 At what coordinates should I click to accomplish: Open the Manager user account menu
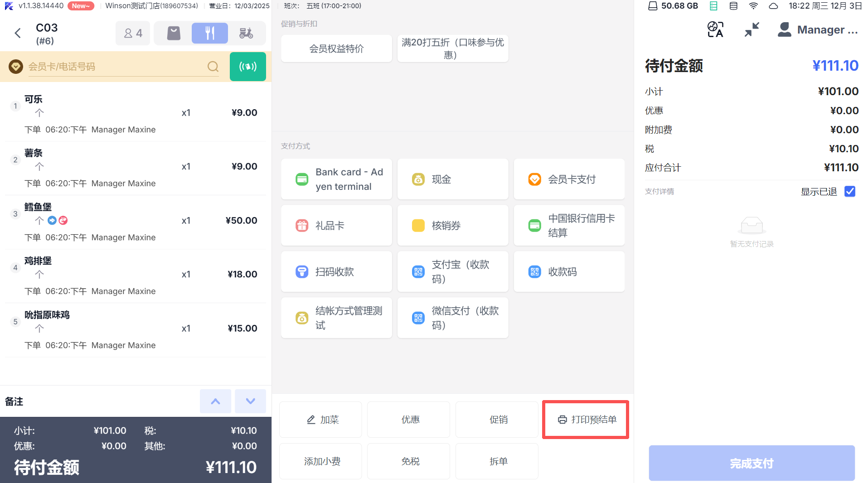818,30
